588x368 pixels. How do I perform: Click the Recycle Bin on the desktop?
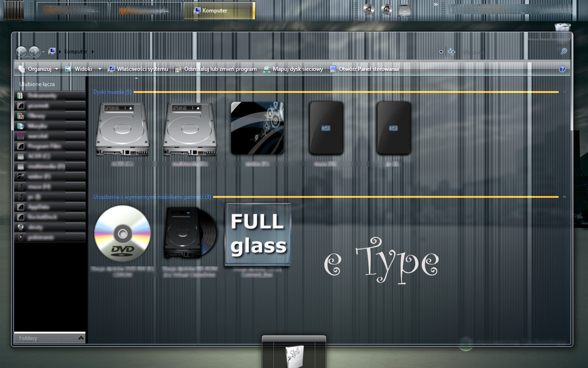563,28
